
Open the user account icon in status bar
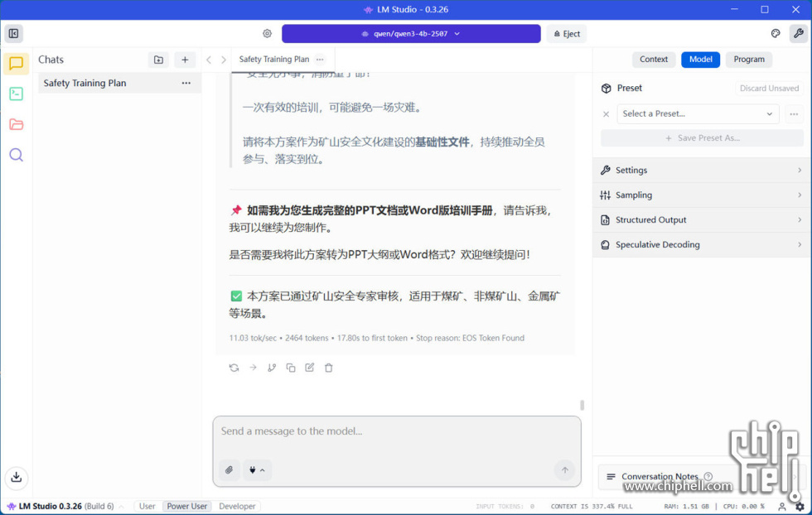(782, 506)
